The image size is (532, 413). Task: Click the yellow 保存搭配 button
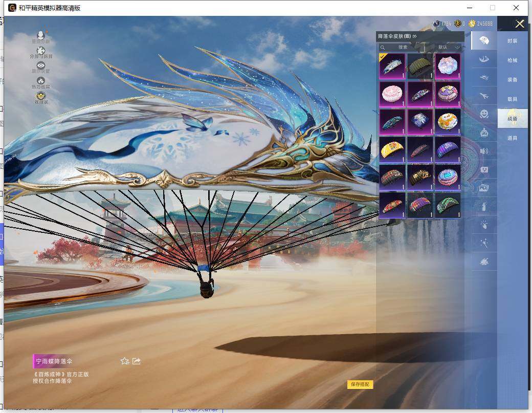(360, 384)
